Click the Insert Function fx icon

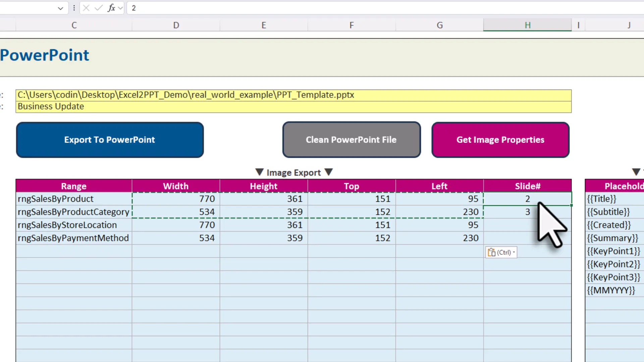point(111,8)
